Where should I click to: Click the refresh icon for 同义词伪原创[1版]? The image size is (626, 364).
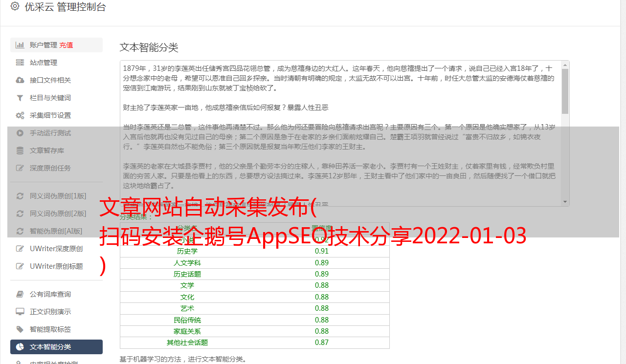pos(20,196)
